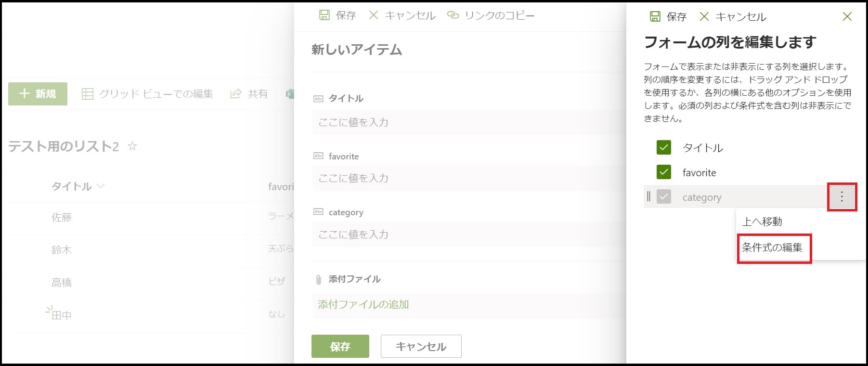This screenshot has width=868, height=366.
Task: Click the cancel X icon in the new item form toolbar
Action: pos(374,15)
